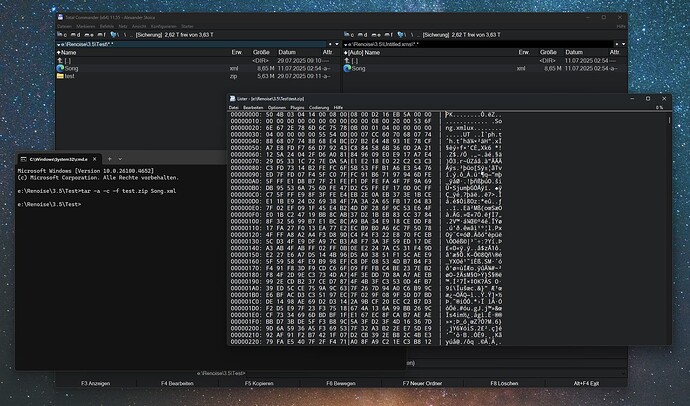Open Hilfe menu in Total Commander
This screenshot has height=406, width=690.
pos(621,26)
